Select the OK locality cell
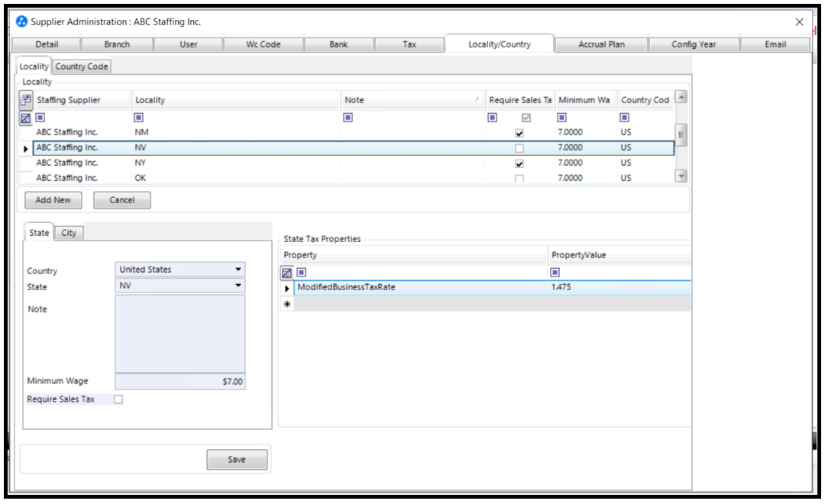This screenshot has width=825, height=504. coord(236,178)
